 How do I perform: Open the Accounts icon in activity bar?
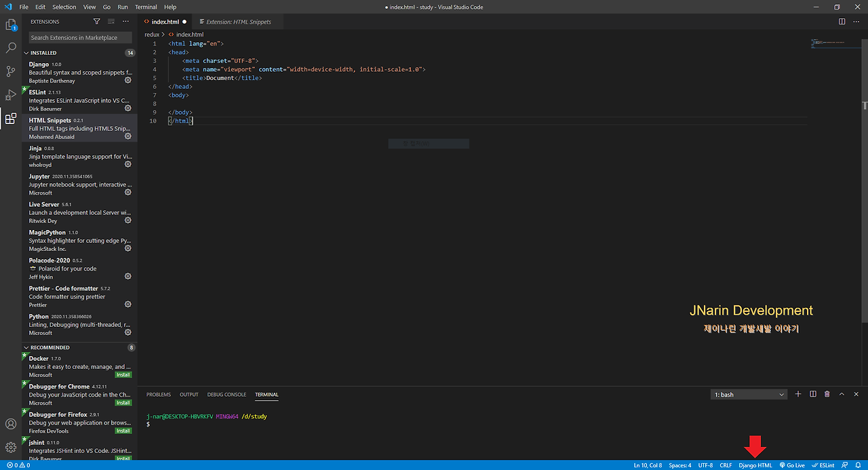11,424
